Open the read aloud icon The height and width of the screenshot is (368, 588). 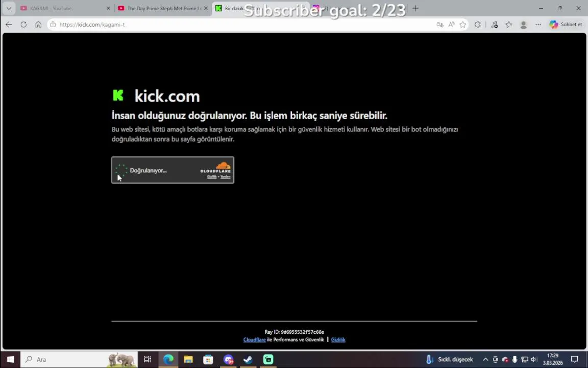click(x=452, y=25)
